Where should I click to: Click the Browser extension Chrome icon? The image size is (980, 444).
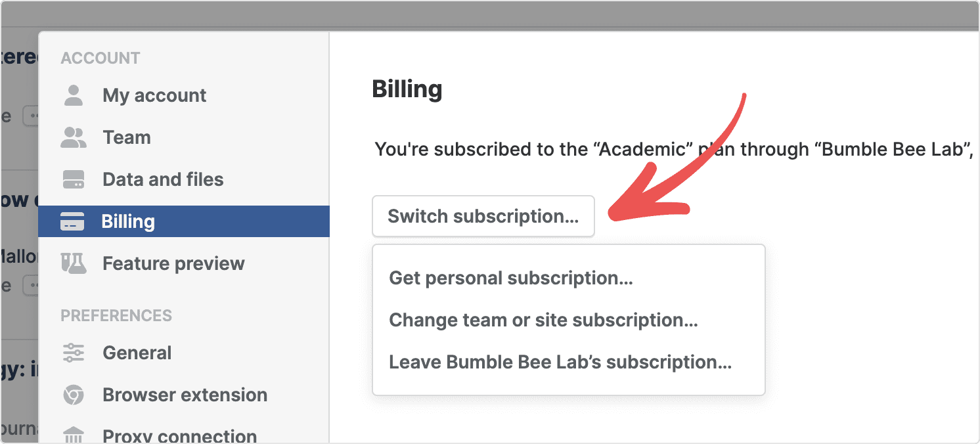pos(74,395)
